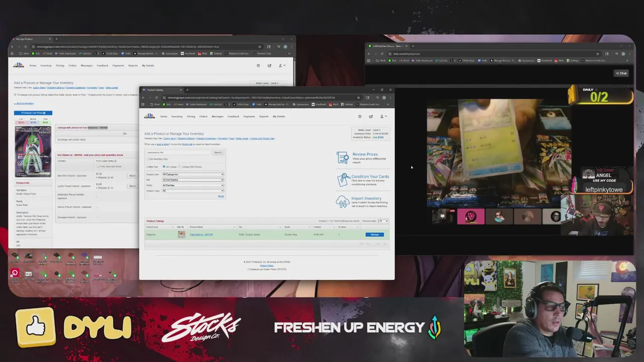Open the Pokemon product name link in the catalog row
The image size is (644, 362).
(x=201, y=234)
